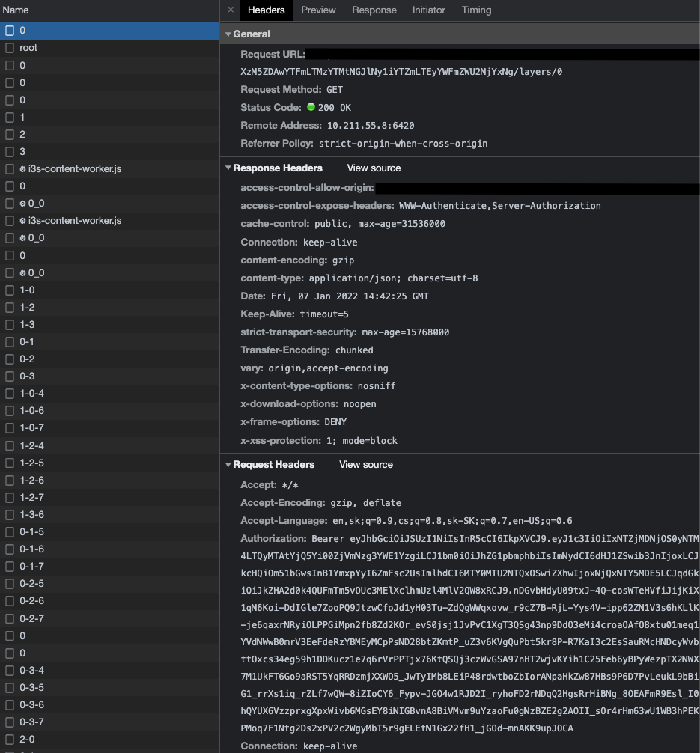This screenshot has width=700, height=753.
Task: Open the Response tab
Action: [x=374, y=10]
